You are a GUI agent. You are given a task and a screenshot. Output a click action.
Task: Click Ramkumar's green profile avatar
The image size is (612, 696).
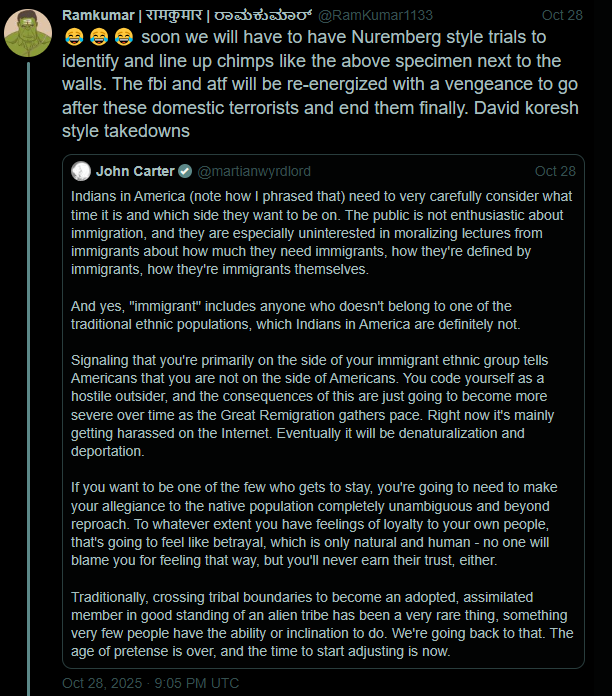pos(29,32)
